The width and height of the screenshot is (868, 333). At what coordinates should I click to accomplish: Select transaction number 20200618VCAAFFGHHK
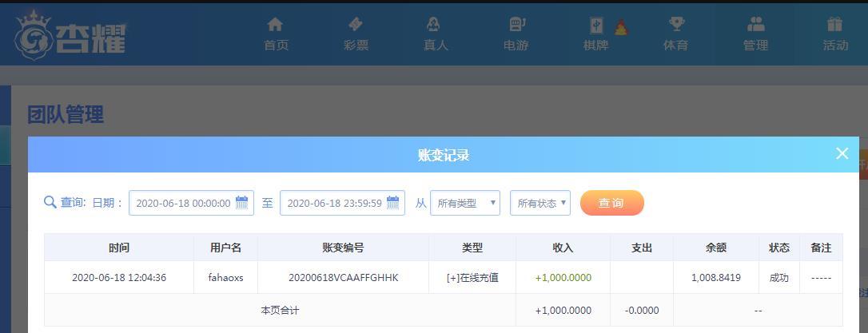343,278
